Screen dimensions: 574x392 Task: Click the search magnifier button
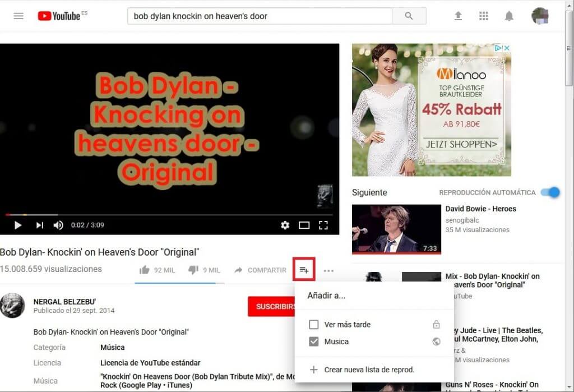pyautogui.click(x=409, y=16)
